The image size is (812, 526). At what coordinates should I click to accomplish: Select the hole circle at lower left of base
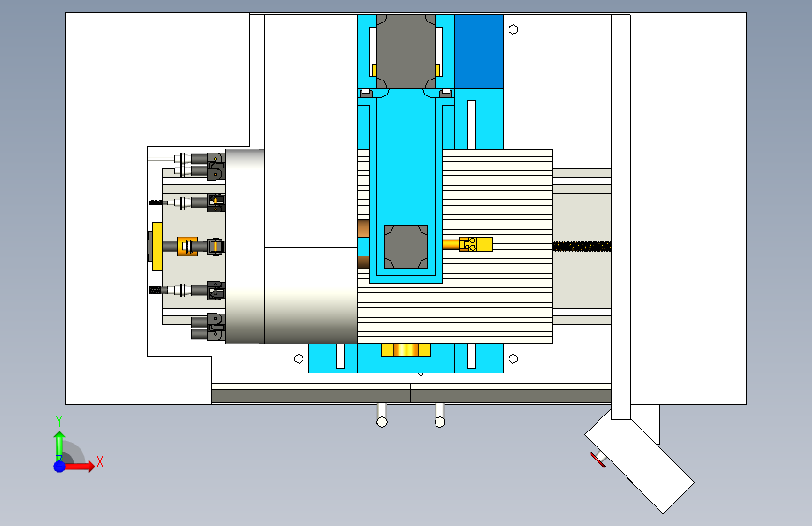pos(298,358)
